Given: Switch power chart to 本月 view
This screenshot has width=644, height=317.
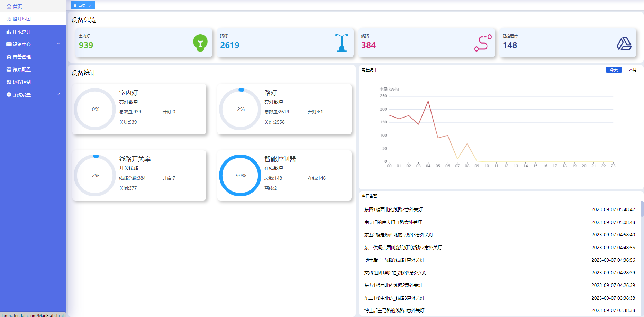Looking at the screenshot, I should [x=633, y=70].
